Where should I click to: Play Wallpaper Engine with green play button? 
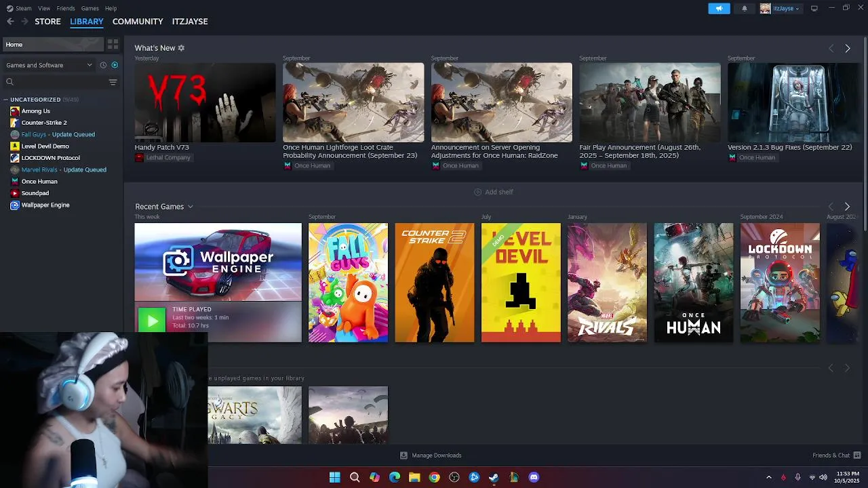[152, 320]
